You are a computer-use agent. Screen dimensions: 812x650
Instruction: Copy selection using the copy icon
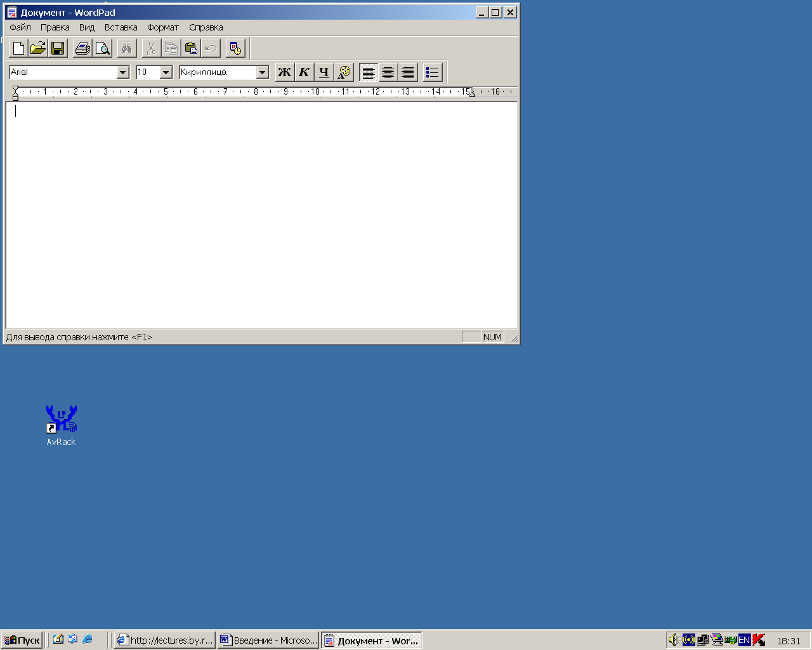(171, 48)
